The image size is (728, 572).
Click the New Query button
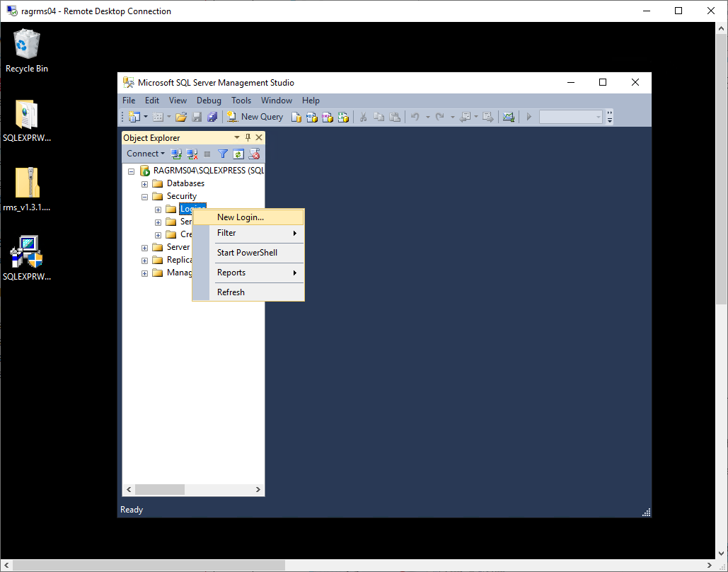255,117
